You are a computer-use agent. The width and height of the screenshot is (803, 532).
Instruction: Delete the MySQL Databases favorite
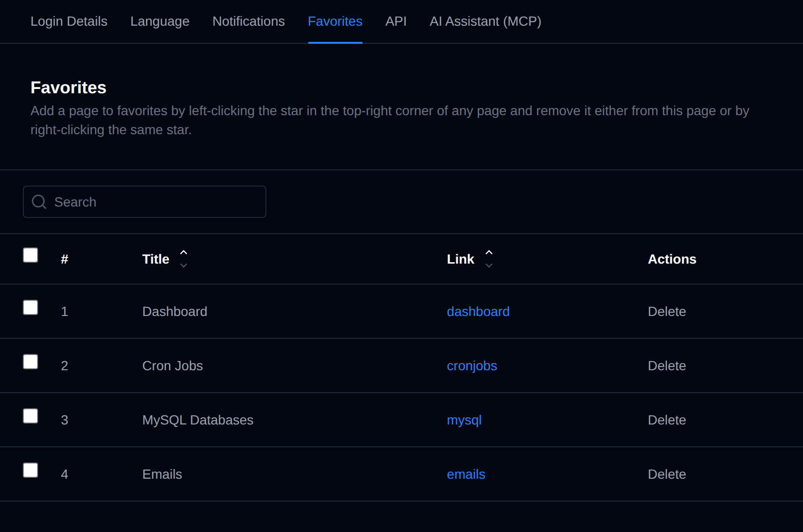pos(667,420)
